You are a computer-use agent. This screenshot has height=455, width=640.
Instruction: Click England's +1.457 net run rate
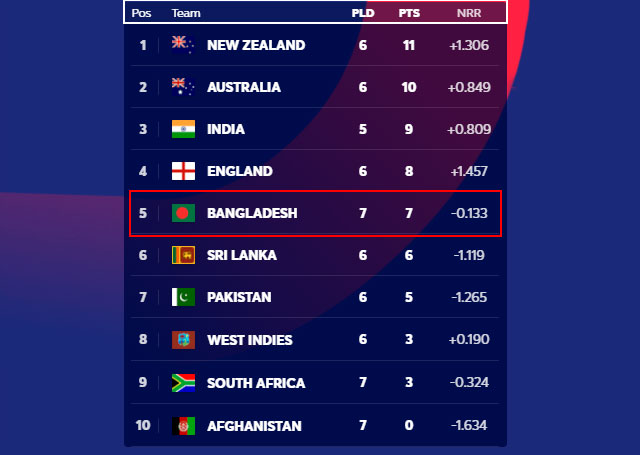click(x=469, y=171)
